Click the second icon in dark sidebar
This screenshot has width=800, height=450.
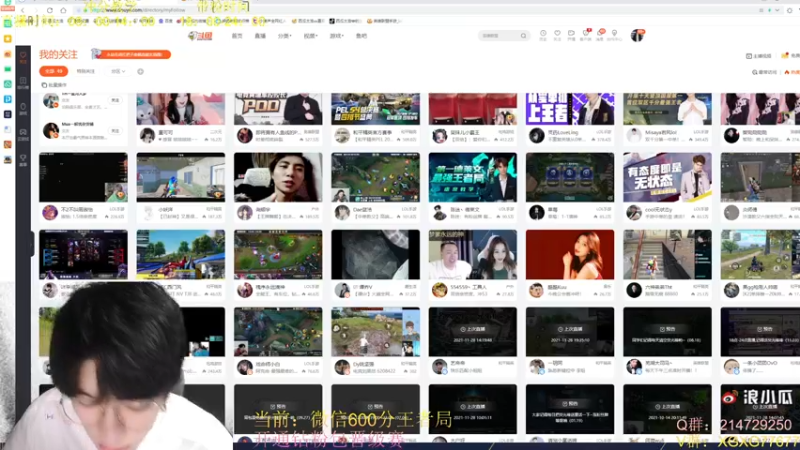point(23,83)
